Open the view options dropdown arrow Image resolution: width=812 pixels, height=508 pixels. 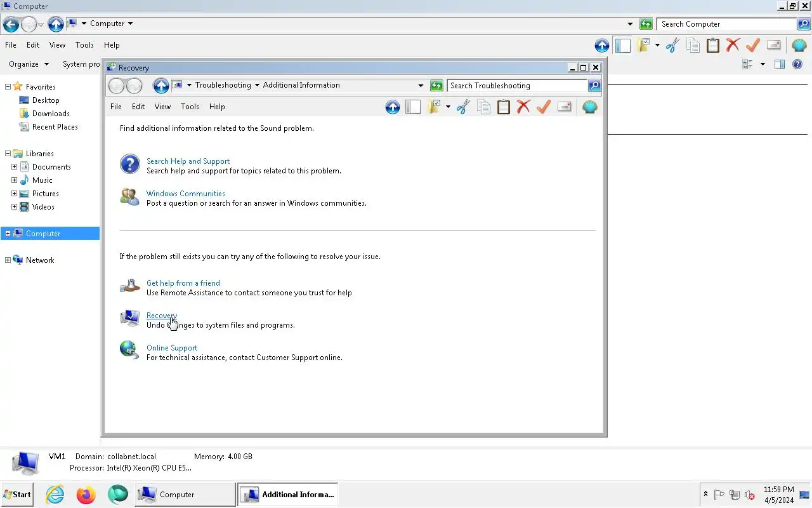(x=763, y=64)
